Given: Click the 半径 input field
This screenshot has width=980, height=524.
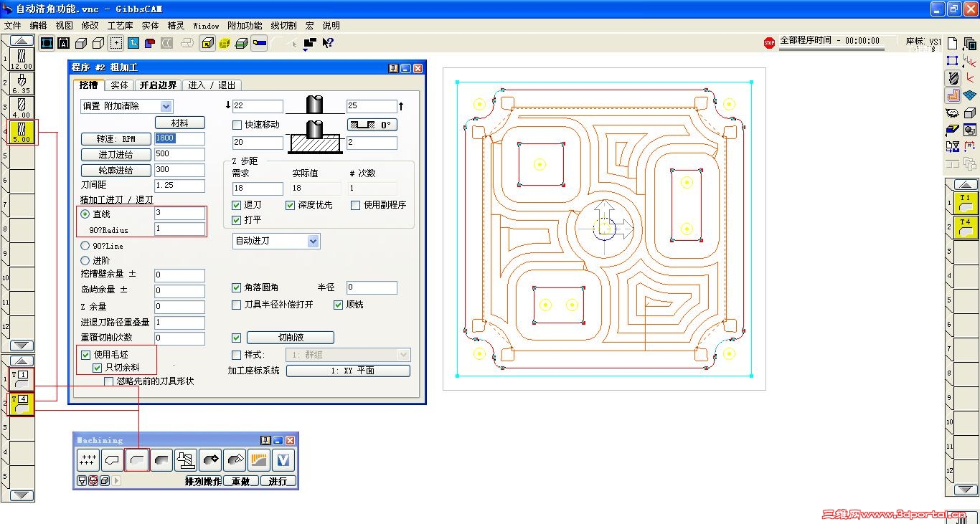Looking at the screenshot, I should click(x=372, y=287).
